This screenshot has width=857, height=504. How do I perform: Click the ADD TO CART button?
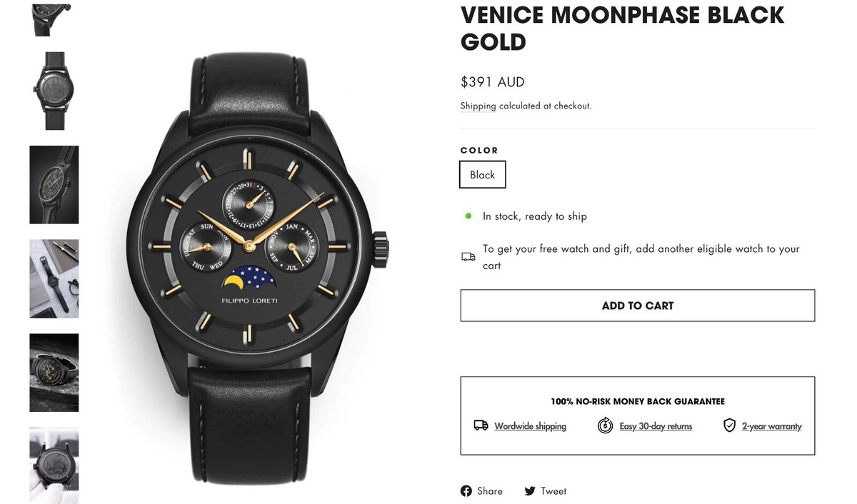pos(637,306)
